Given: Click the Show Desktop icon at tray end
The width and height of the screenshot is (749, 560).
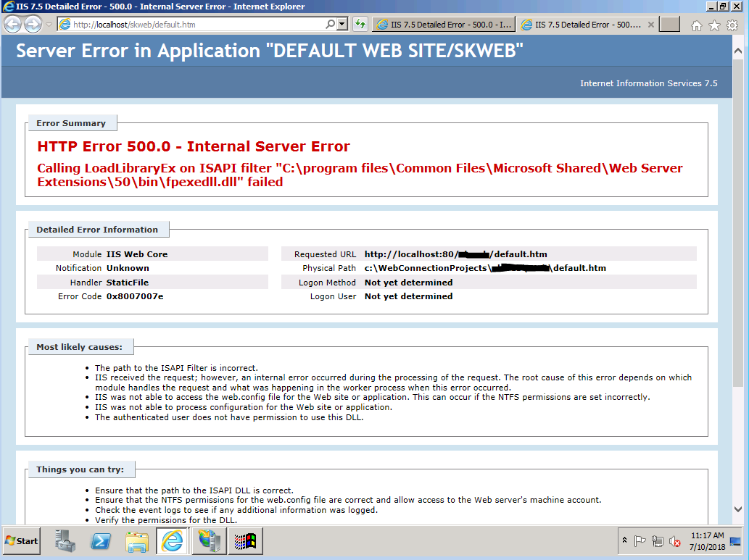Looking at the screenshot, I should (736, 541).
